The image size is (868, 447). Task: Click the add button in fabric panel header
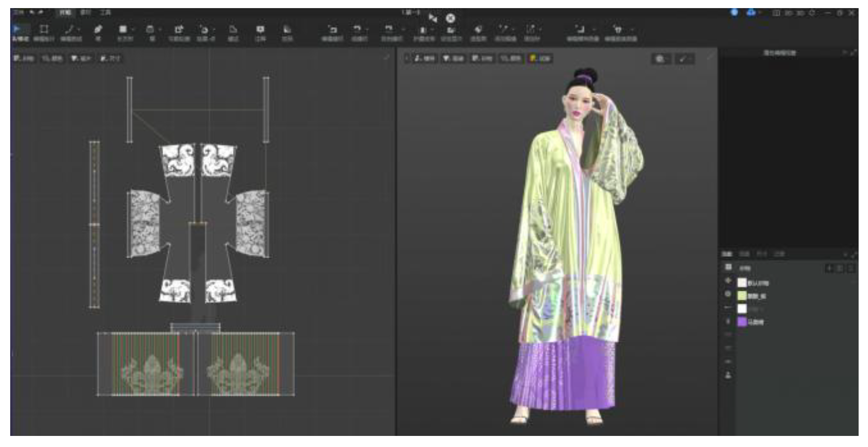pos(829,268)
